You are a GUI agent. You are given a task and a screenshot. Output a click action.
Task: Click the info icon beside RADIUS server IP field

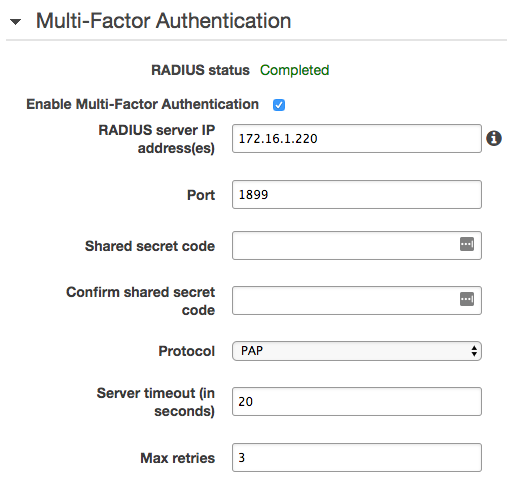(494, 138)
